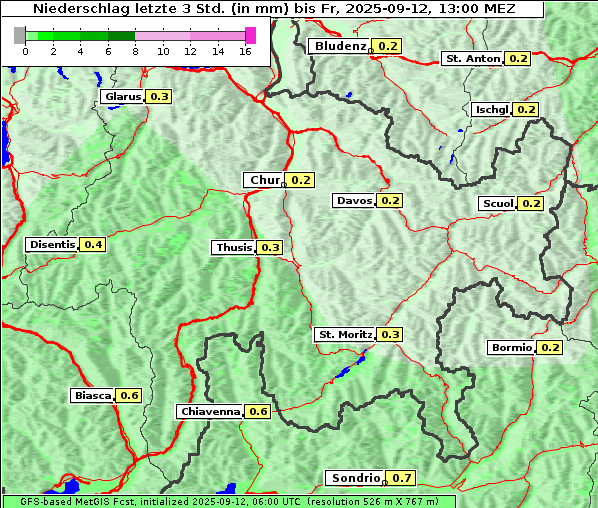Click the Biasca city label
The height and width of the screenshot is (508, 598).
[x=92, y=395]
